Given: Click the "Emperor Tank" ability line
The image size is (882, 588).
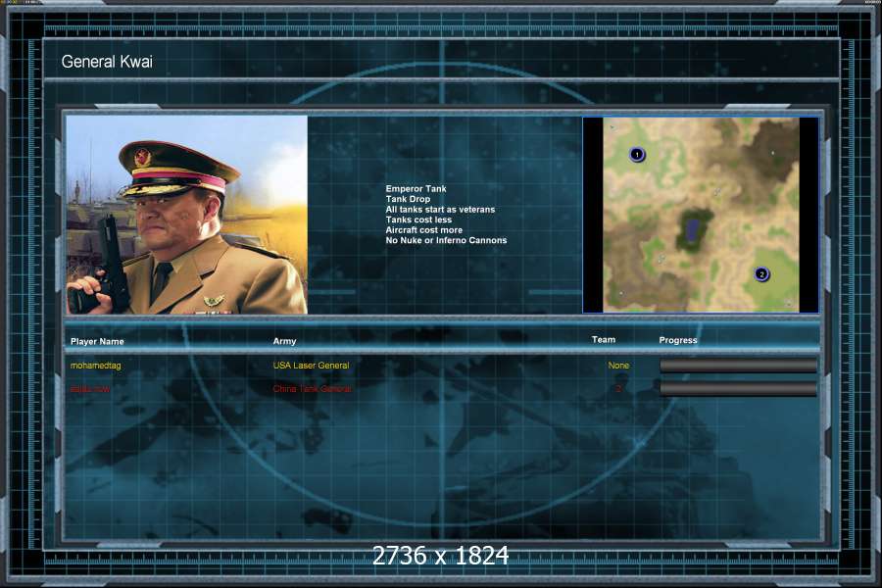Looking at the screenshot, I should tap(416, 188).
